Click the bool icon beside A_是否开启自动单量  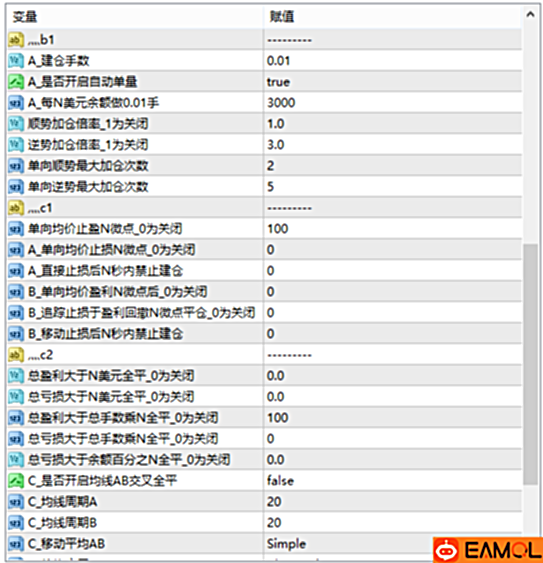(x=16, y=82)
